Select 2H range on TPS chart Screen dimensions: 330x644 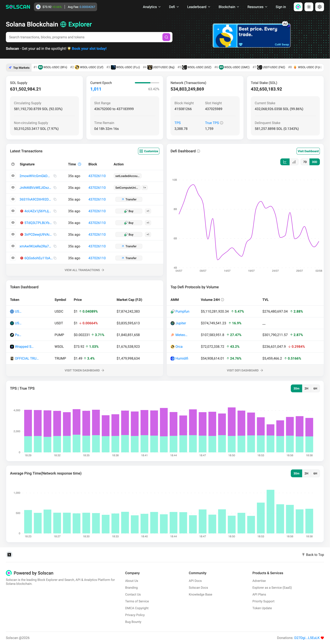(306, 389)
